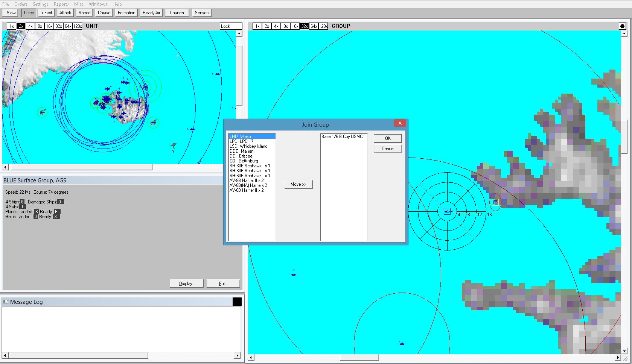
Task: Click the black square in Message Log
Action: coord(237,302)
